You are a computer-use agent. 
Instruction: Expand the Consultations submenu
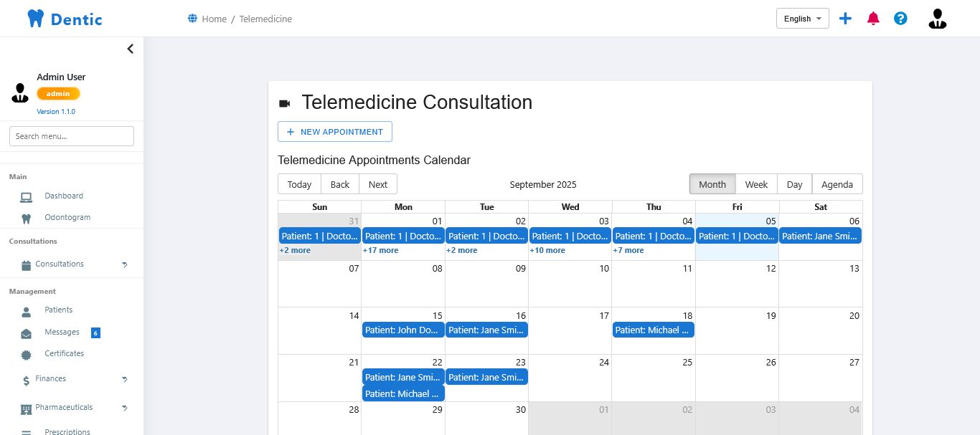pyautogui.click(x=124, y=264)
